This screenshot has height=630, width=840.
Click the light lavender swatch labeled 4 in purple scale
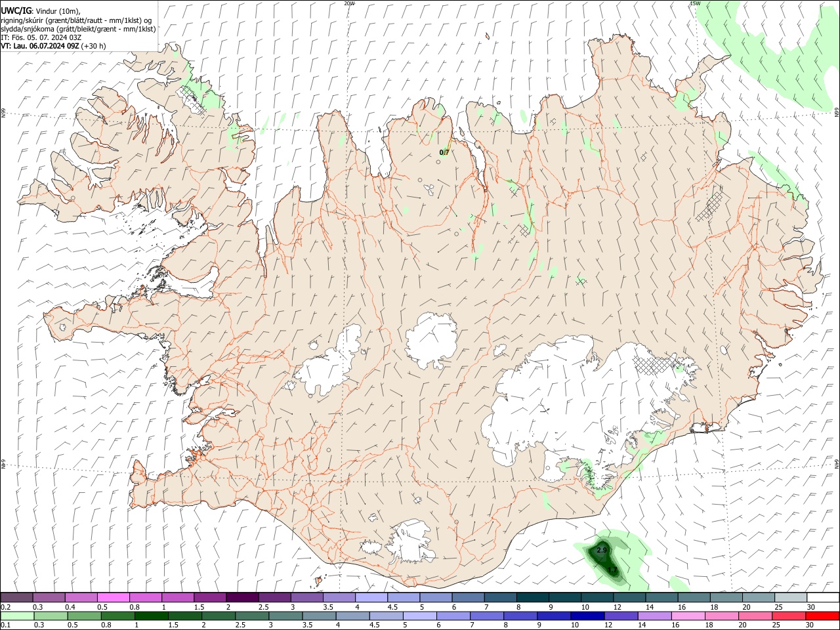click(x=371, y=598)
